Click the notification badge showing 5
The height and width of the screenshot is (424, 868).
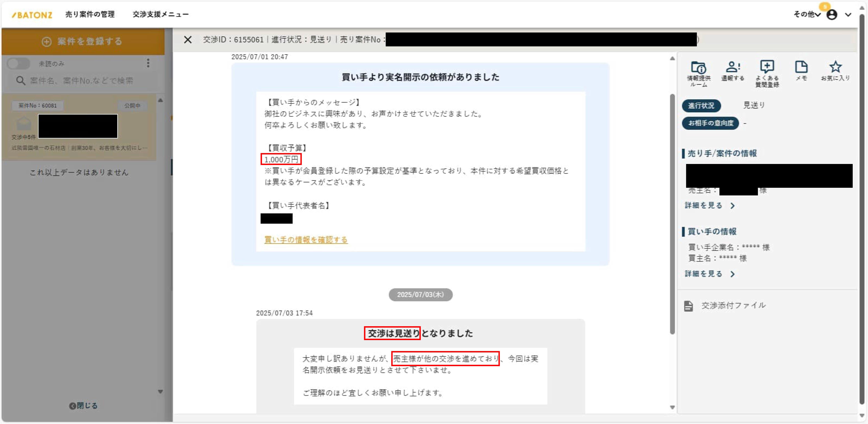825,6
